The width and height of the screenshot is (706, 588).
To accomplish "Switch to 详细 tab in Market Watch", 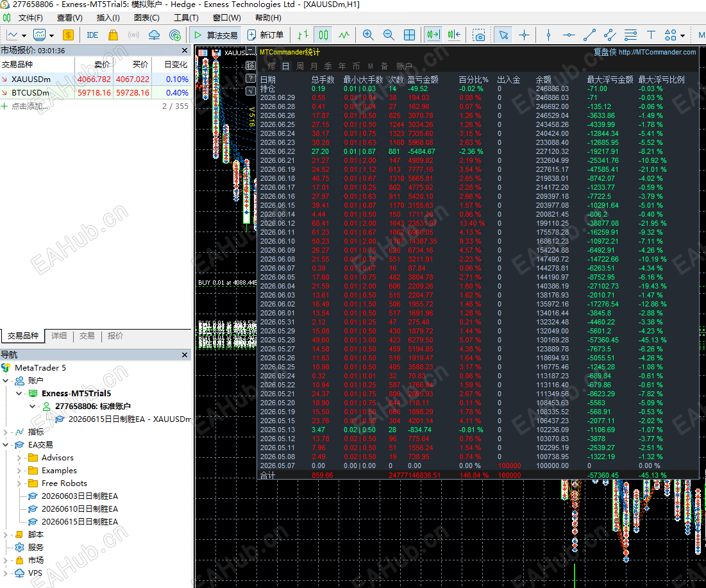I will pyautogui.click(x=59, y=336).
